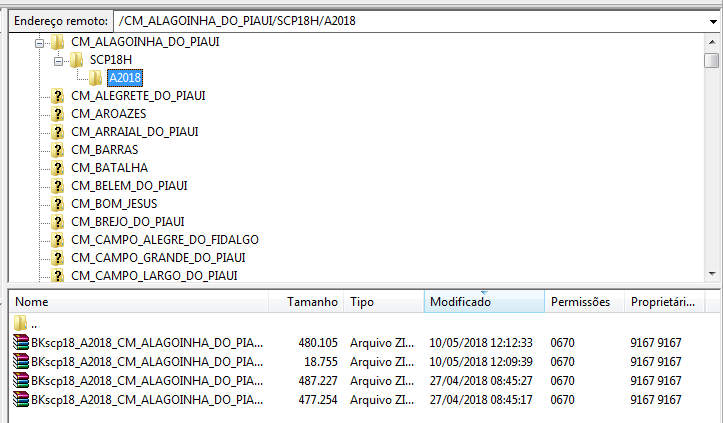
Task: Select the A2018 folder label
Action: tap(125, 78)
